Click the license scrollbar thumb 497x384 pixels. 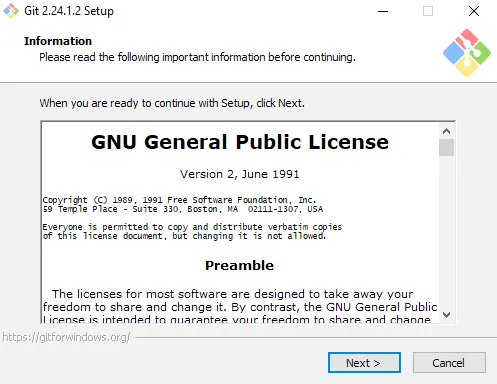click(446, 148)
